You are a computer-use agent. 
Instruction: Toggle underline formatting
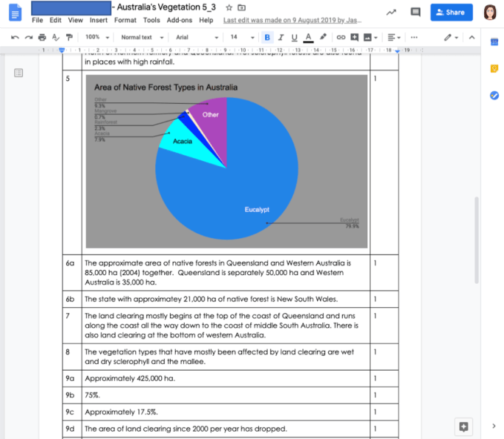(294, 38)
